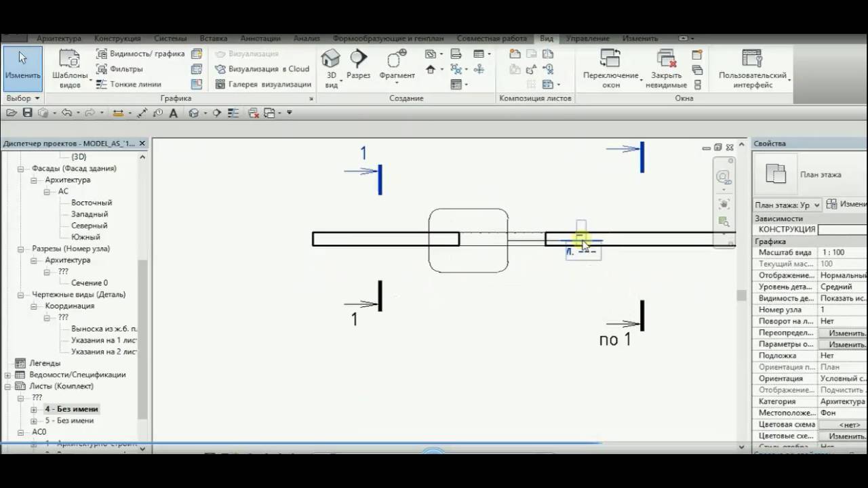Click the drawing view vertical scrollbar
Image resolution: width=868 pixels, height=488 pixels.
pyautogui.click(x=741, y=296)
